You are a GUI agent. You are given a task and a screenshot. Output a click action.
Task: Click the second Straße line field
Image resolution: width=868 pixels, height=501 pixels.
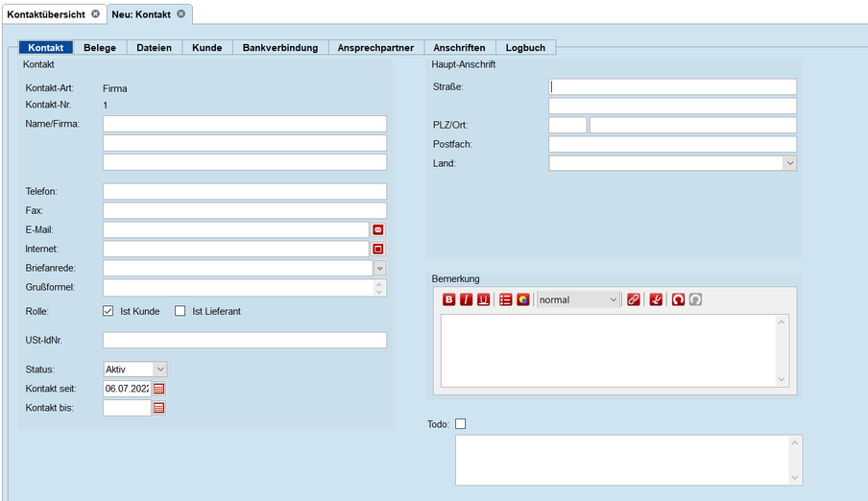672,106
